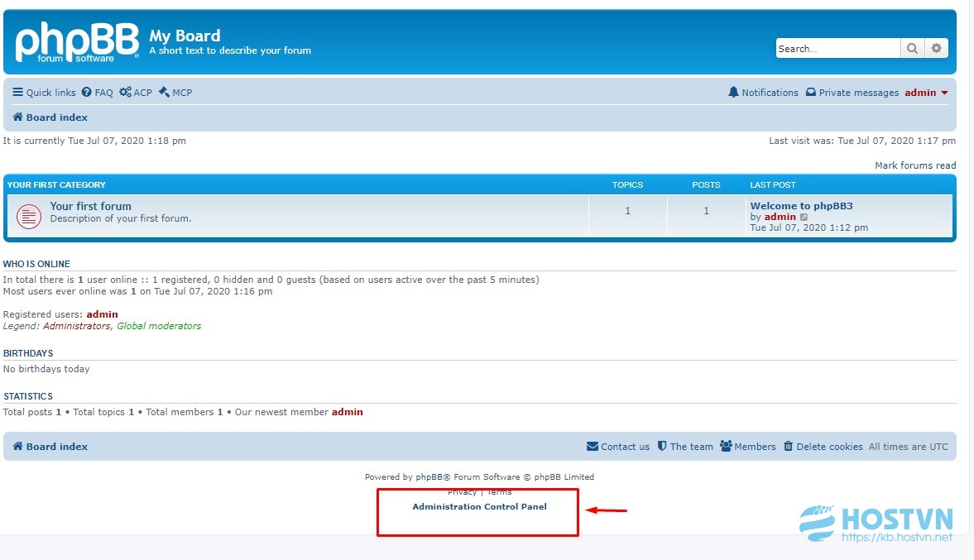Click the phpBB forum software logo
The width and height of the screenshot is (974, 560).
click(77, 41)
